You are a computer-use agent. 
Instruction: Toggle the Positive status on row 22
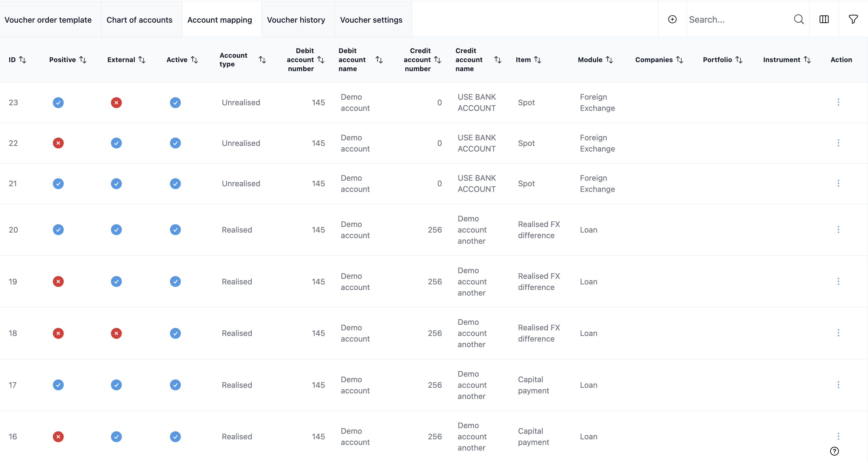[x=58, y=143]
